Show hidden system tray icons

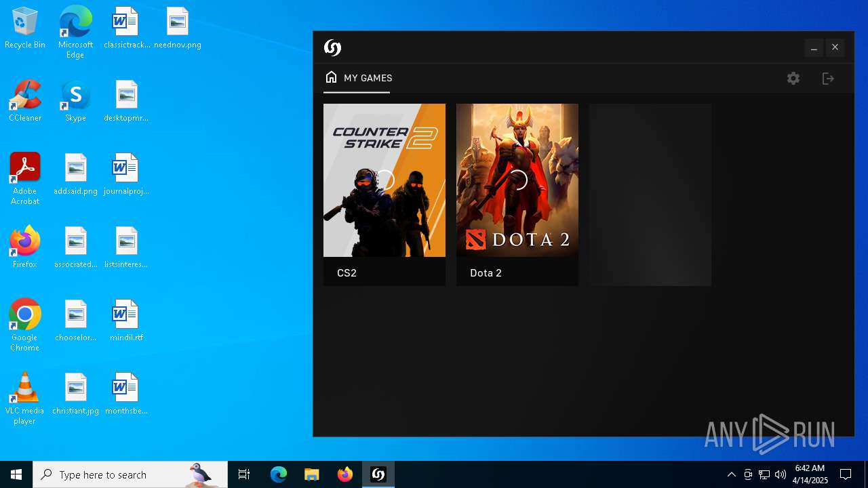[x=731, y=474]
